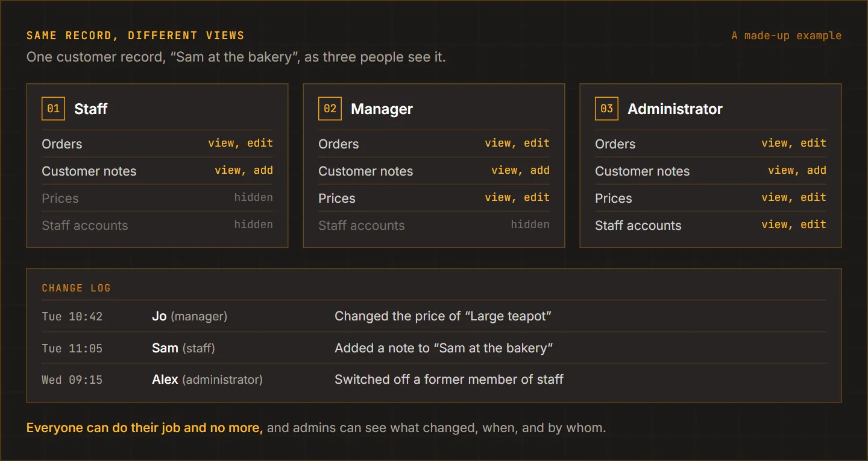Click the 'A made-up example' label
Image resolution: width=868 pixels, height=461 pixels.
787,35
